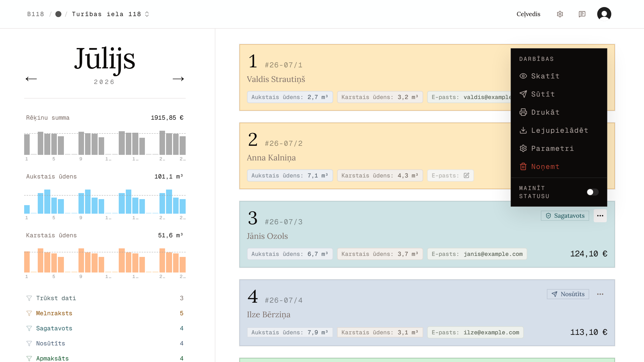The image size is (644, 362).
Task: Choose Parametri from the actions menu
Action: (x=559, y=148)
